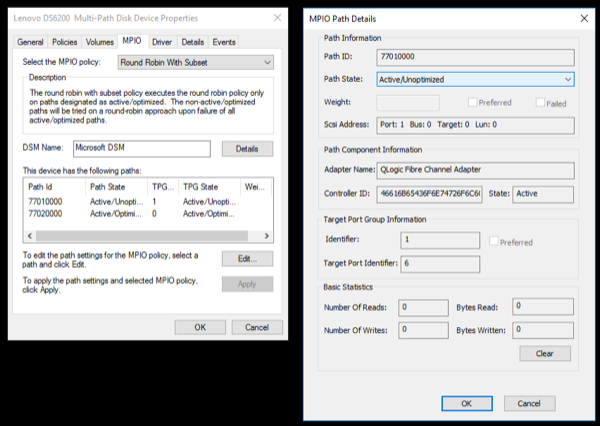Close the Device Properties window

coord(277,18)
